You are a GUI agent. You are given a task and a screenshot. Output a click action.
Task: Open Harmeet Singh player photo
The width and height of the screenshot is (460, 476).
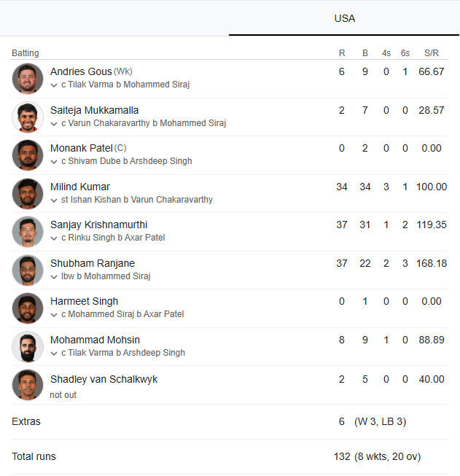point(28,308)
